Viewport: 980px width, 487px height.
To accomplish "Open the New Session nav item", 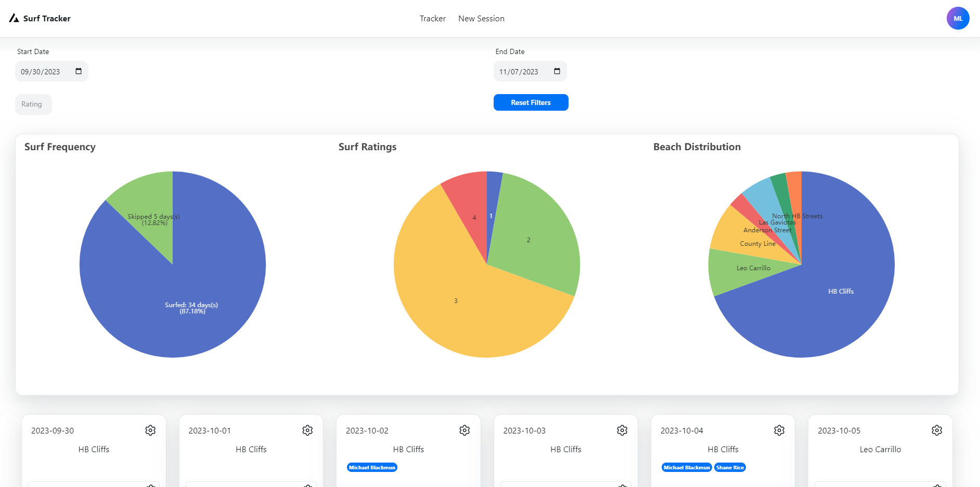I will (x=481, y=19).
